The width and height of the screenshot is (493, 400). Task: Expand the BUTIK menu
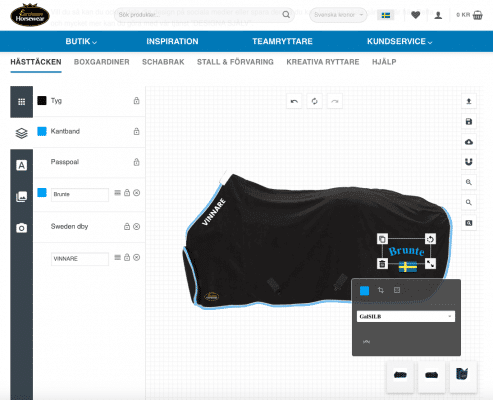(81, 41)
